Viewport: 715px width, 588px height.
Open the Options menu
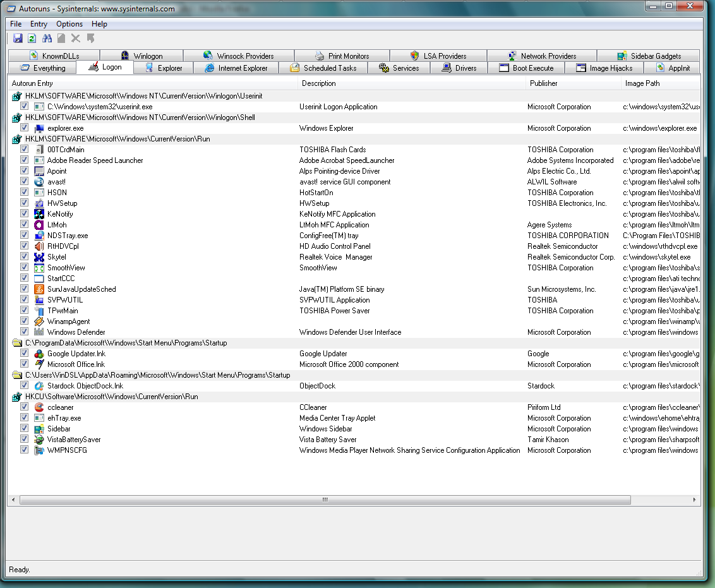[69, 24]
